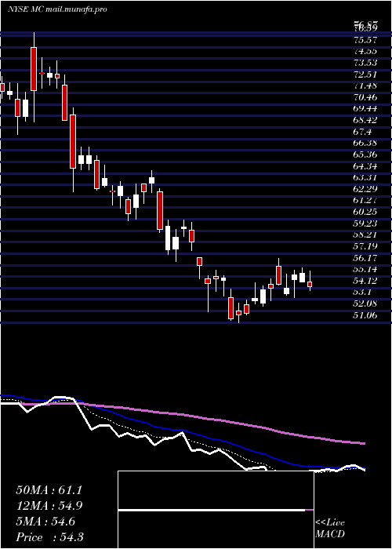Screen dimensions: 392x549
Task: Select the 64.34 price axis label
Action: click(365, 166)
